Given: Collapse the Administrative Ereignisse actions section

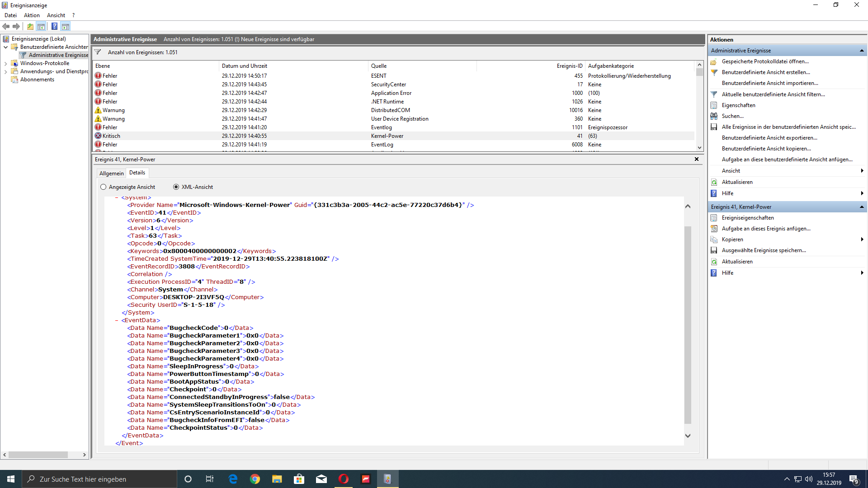Looking at the screenshot, I should coord(862,51).
